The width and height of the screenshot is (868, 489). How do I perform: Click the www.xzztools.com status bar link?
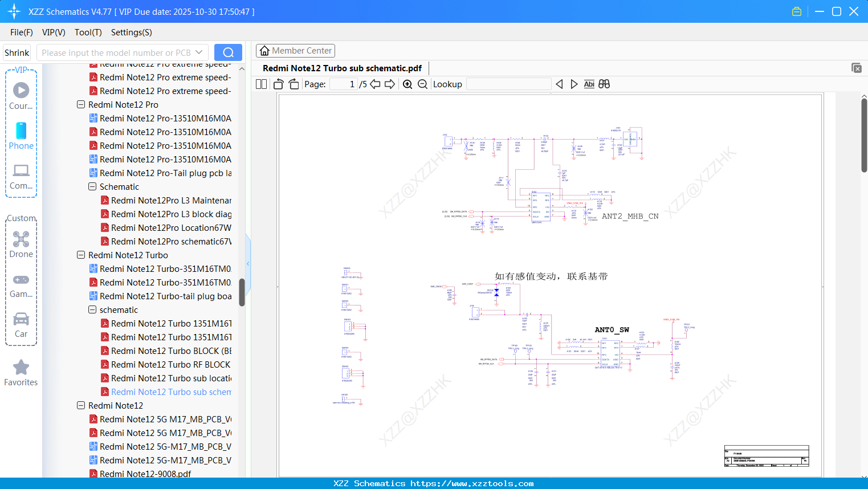(x=472, y=483)
